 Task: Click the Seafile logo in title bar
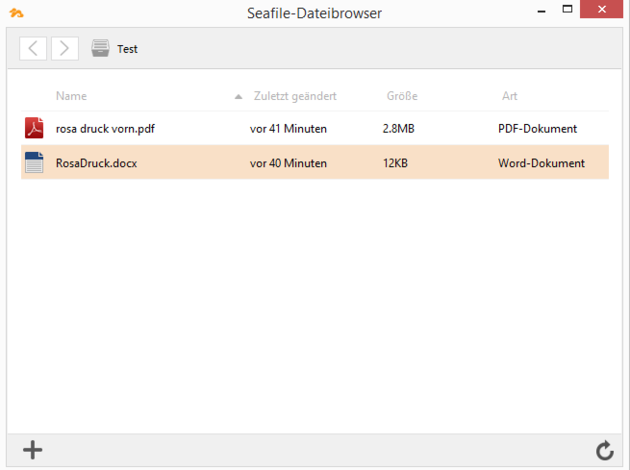pos(16,13)
